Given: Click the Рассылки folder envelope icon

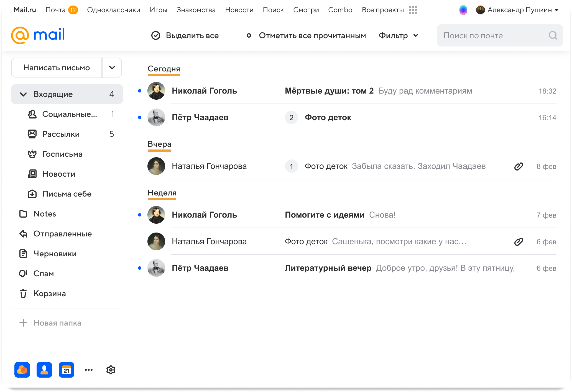Looking at the screenshot, I should pyautogui.click(x=32, y=134).
